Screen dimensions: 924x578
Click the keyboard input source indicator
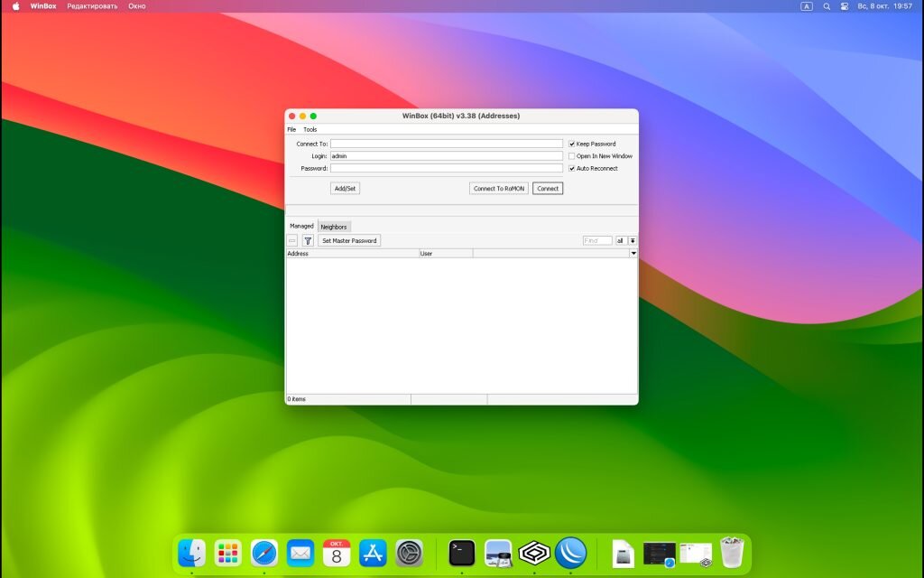[807, 6]
